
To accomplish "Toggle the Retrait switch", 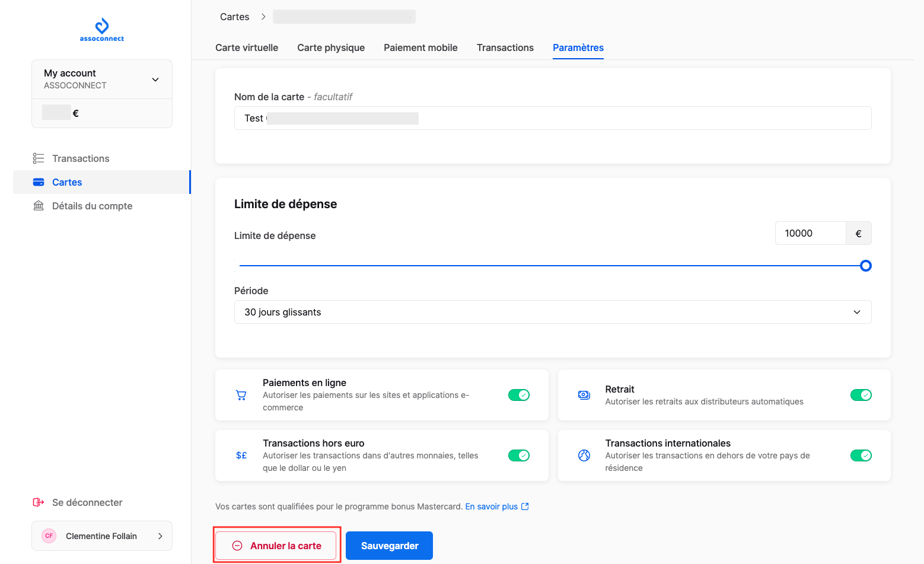I will (x=861, y=395).
